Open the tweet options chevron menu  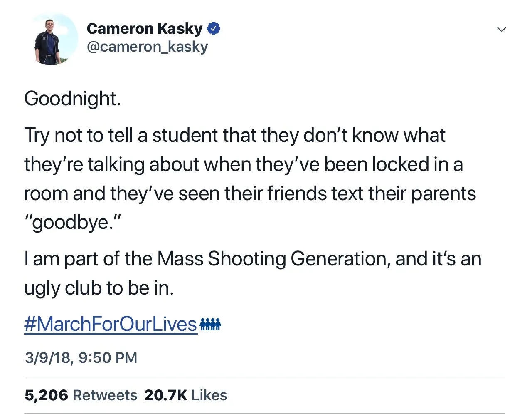[502, 30]
